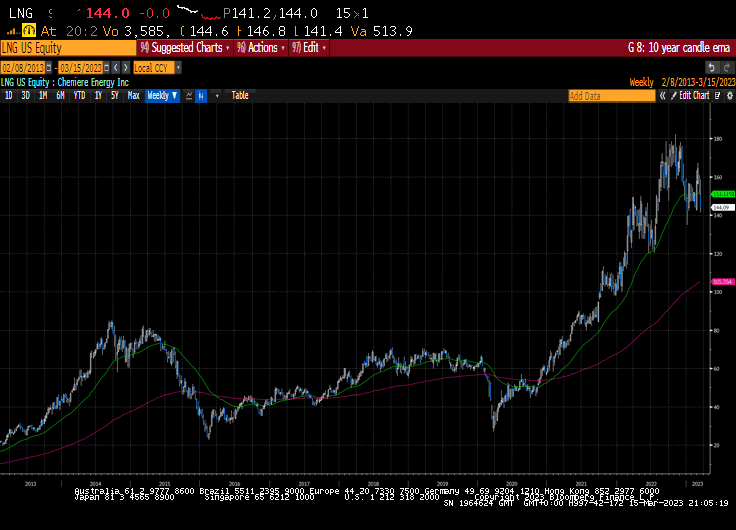Click the high value 146.8 in header
The width and height of the screenshot is (736, 530).
tap(266, 31)
